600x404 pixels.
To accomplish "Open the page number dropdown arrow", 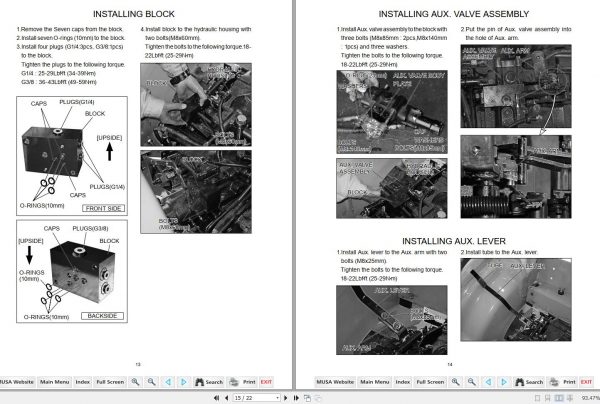I will pos(277,398).
